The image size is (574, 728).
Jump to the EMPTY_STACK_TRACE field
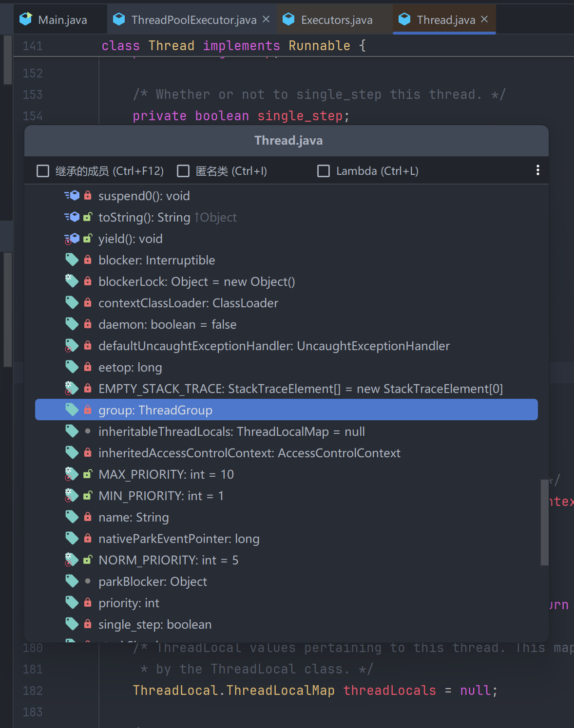[300, 389]
